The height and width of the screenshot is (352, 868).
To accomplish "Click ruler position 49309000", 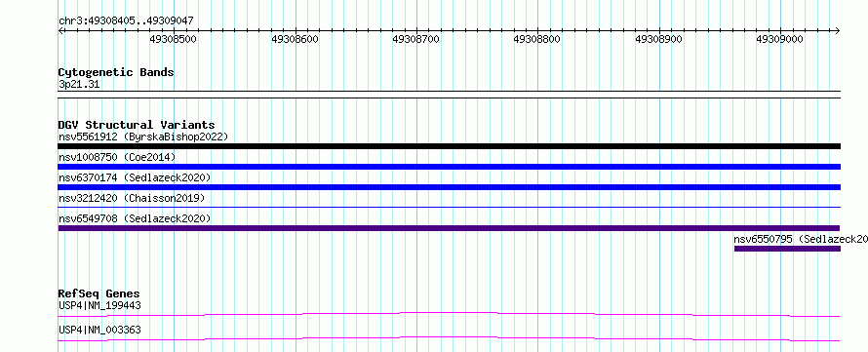I will [781, 39].
